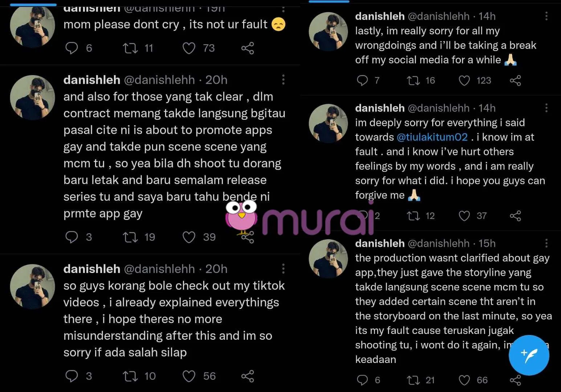Retweet the 'im deeply sorry' apology tweet
561x392 pixels.
[413, 216]
